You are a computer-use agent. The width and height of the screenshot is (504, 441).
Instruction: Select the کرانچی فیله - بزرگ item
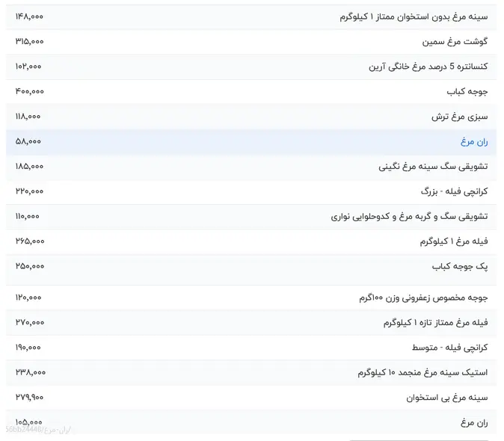click(x=454, y=191)
